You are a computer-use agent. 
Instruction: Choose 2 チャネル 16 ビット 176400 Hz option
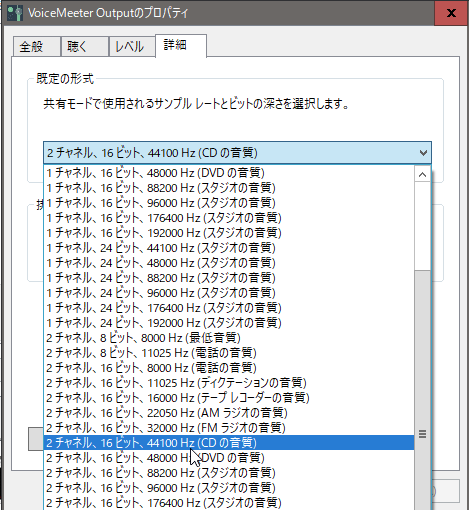tap(229, 503)
